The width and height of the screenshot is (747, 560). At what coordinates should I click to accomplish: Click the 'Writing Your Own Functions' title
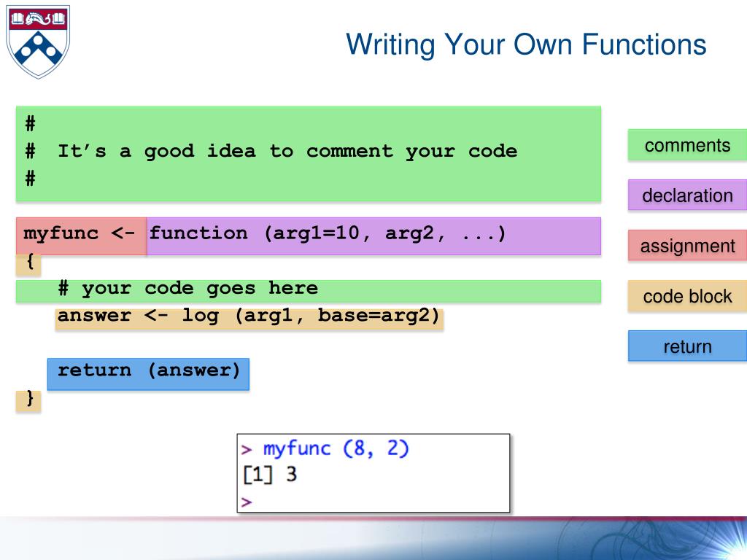(x=526, y=44)
